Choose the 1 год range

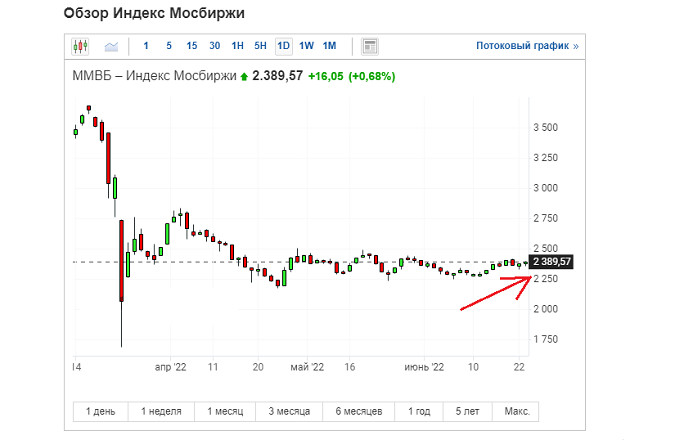pos(419,412)
